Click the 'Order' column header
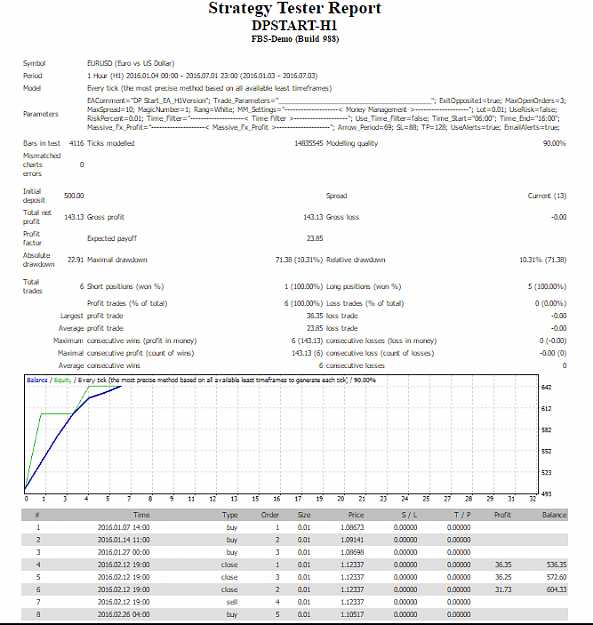Image resolution: width=593 pixels, height=625 pixels. pos(270,515)
